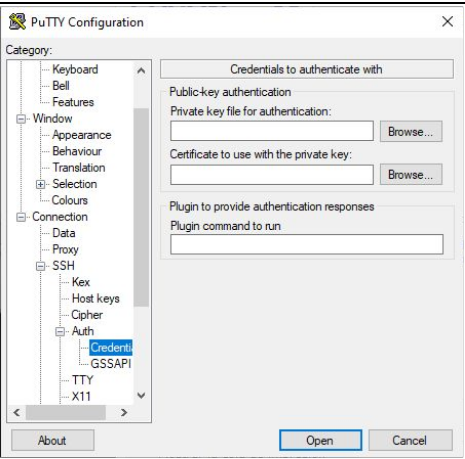465x459 pixels.
Task: Open the Window category
Action: click(x=52, y=118)
